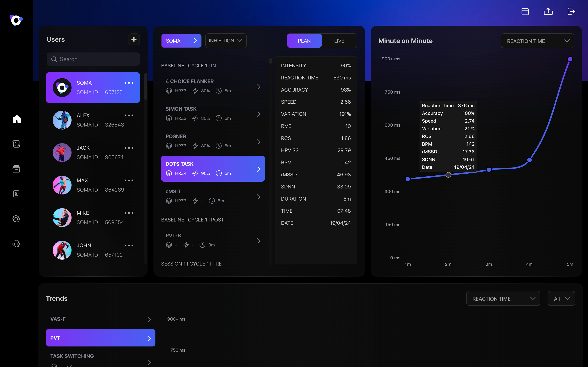Click the logout icon at top right
Image resolution: width=588 pixels, height=367 pixels.
click(571, 11)
